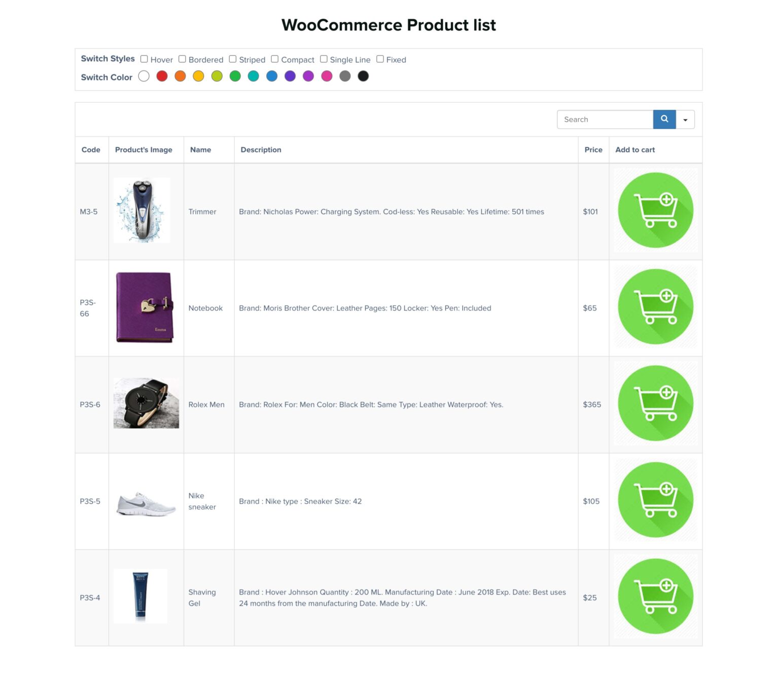Add the Nike sneaker to cart
This screenshot has width=779, height=700.
655,500
